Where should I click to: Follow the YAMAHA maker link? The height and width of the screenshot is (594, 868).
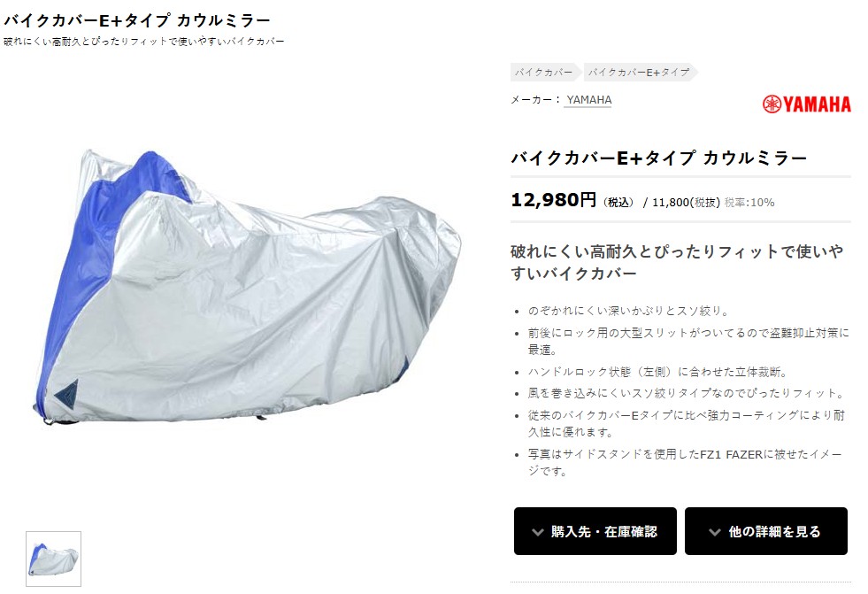click(x=588, y=100)
